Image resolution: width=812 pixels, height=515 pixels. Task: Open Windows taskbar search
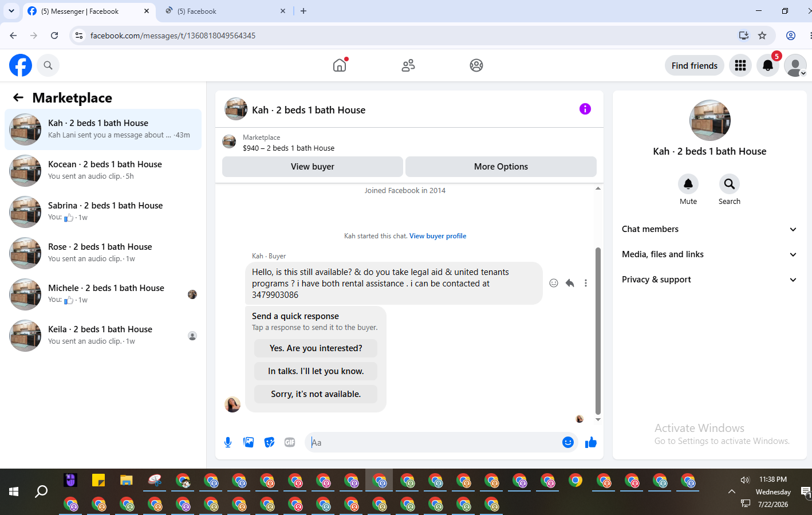click(41, 492)
